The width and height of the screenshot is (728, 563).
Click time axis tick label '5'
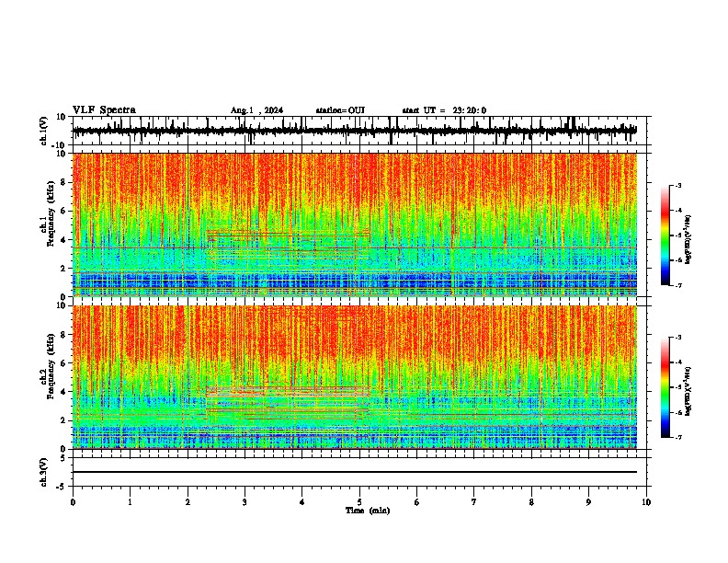point(359,502)
